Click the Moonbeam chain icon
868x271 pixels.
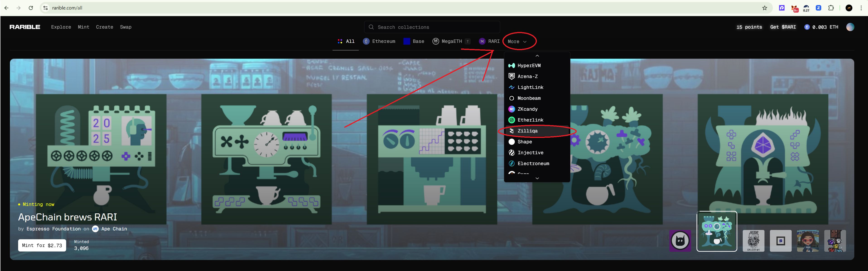click(511, 98)
